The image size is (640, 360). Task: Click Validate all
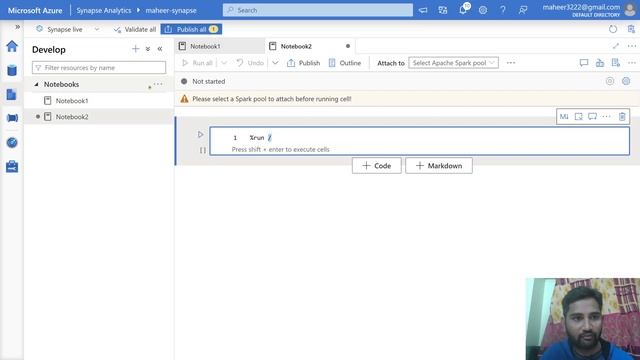135,29
